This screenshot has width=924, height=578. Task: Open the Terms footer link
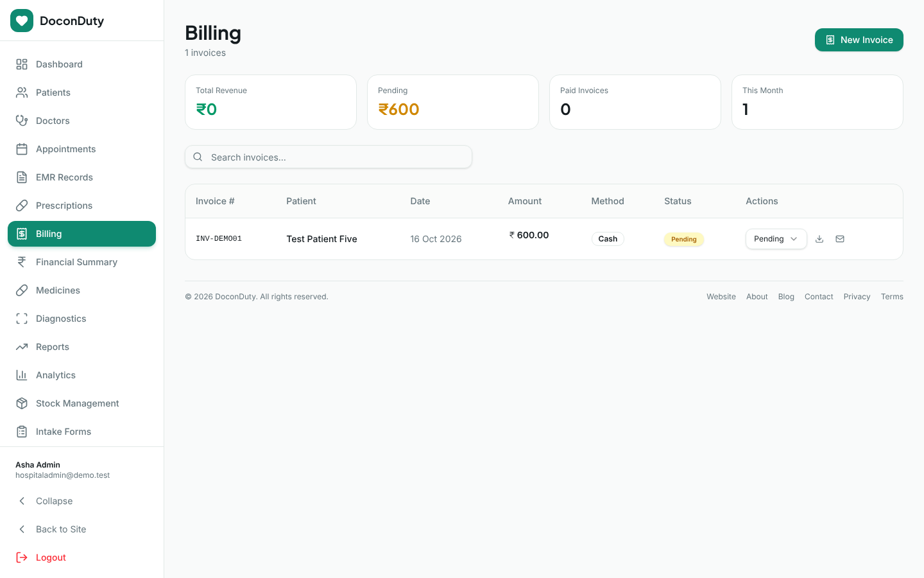pos(892,297)
